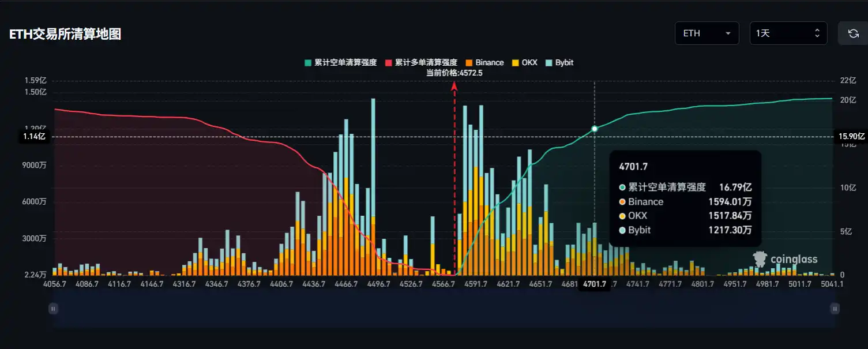Open the ETH coin dropdown
Screen dimensions: 868x349
click(x=707, y=33)
